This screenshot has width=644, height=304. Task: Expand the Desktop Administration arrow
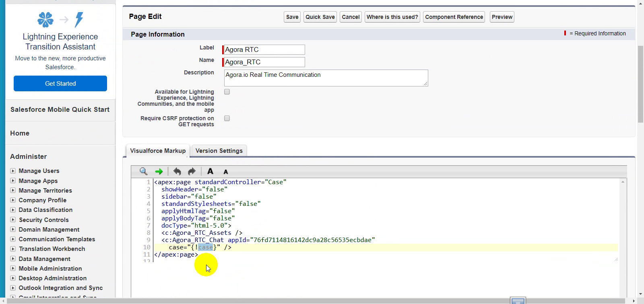[13, 278]
